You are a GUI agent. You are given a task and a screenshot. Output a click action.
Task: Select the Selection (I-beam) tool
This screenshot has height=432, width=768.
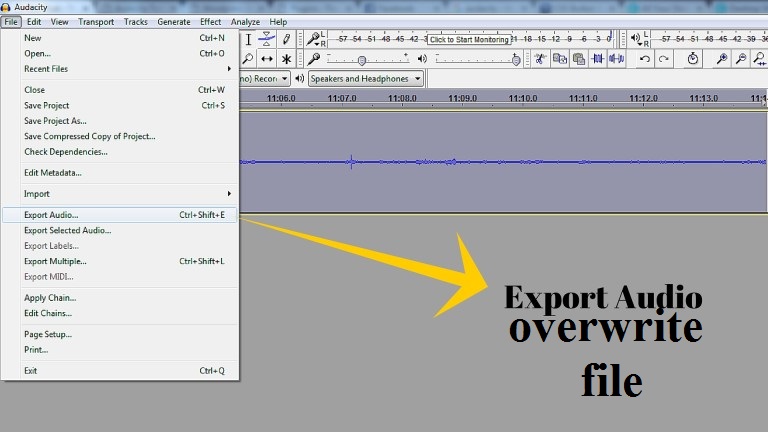coord(248,40)
